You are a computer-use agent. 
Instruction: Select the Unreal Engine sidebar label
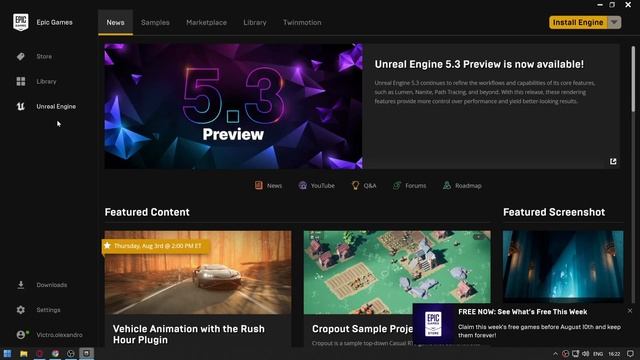click(x=56, y=107)
